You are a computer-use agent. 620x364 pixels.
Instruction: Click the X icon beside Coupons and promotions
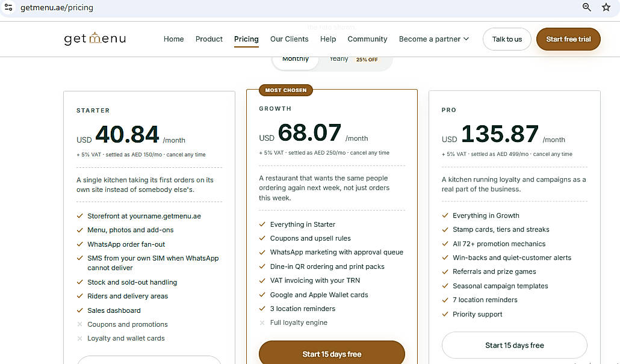tap(79, 324)
